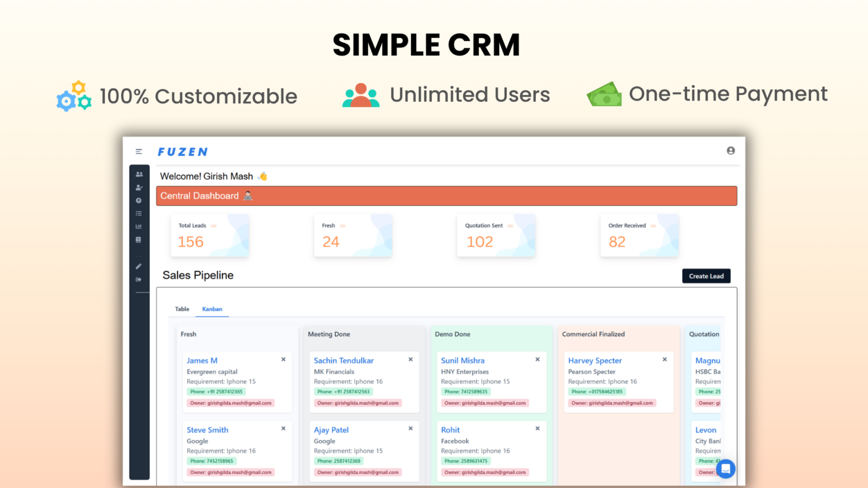Open the bar chart reports sidebar icon
The image size is (868, 488).
pyautogui.click(x=138, y=226)
